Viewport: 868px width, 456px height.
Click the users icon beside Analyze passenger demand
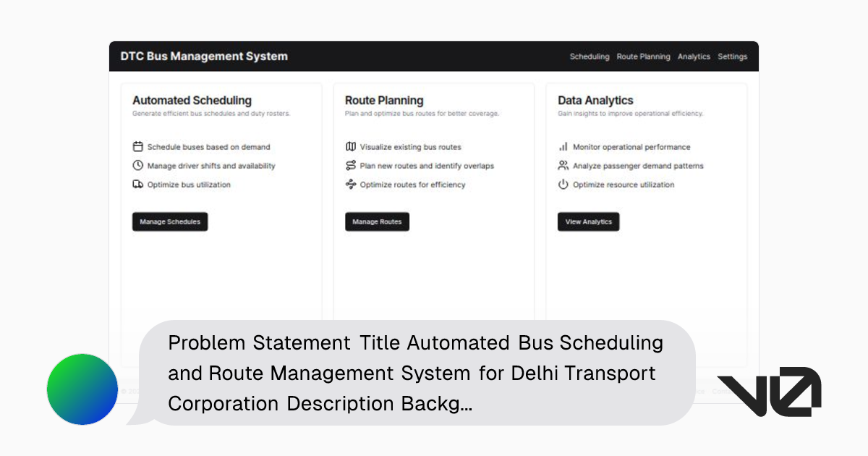coord(563,165)
